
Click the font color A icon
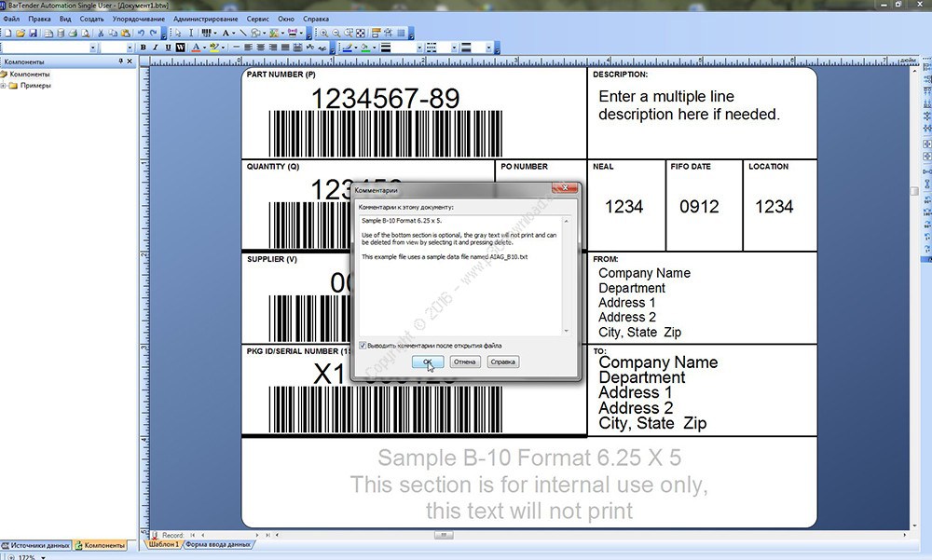pos(196,48)
